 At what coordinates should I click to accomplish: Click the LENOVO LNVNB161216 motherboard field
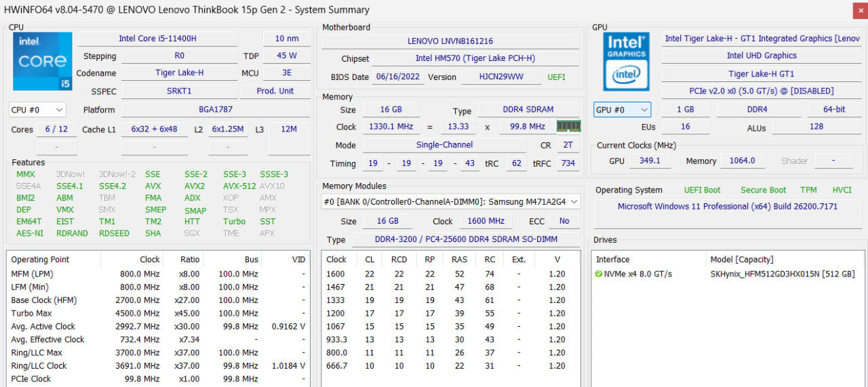pos(450,41)
